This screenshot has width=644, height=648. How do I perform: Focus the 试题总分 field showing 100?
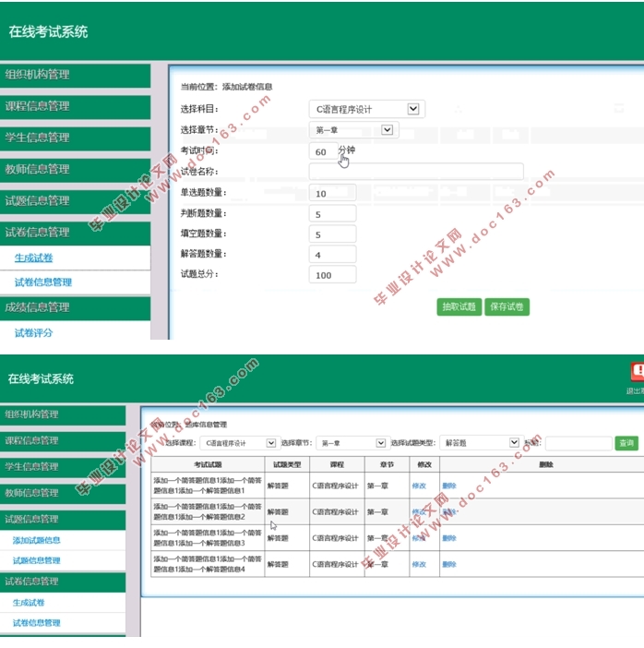[333, 274]
